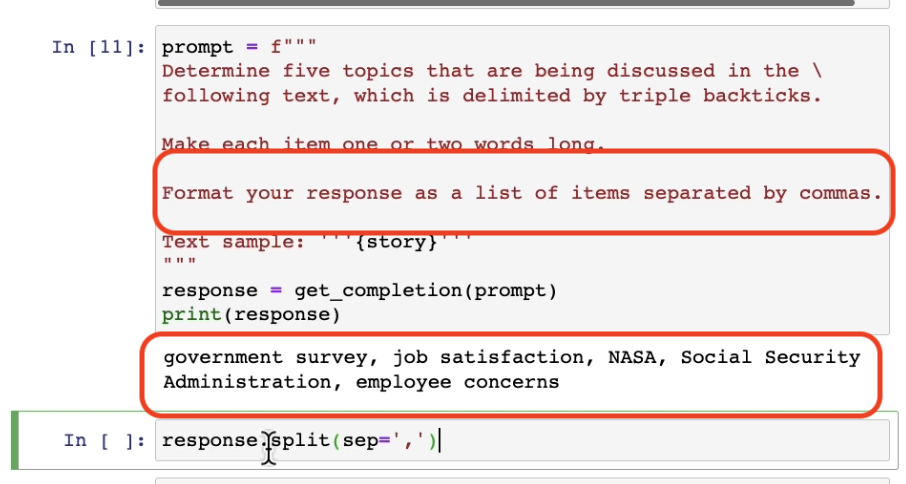Place cursor on the print(response) line
Viewport: 906px width, 484px height.
pyautogui.click(x=251, y=316)
